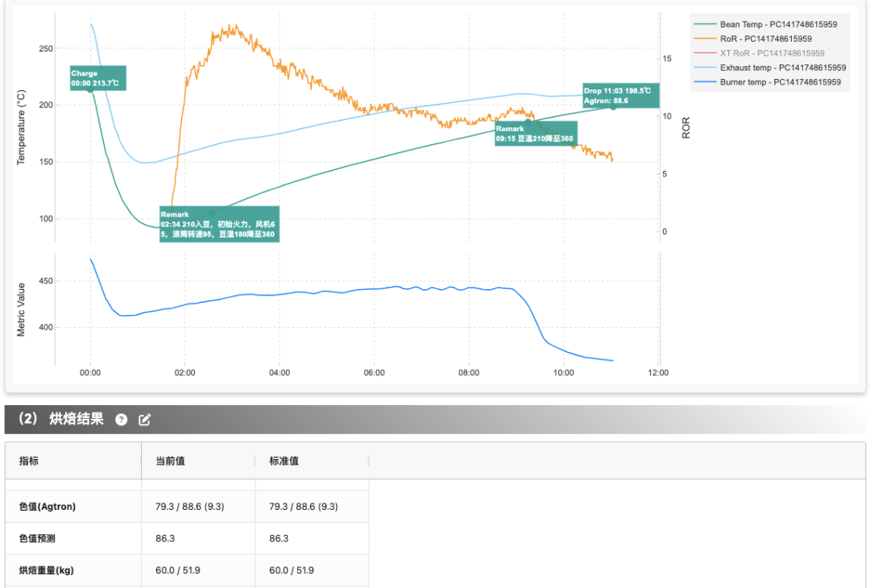Image resolution: width=870 pixels, height=588 pixels.
Task: Toggle Exhaust temp series in legend
Action: [770, 68]
